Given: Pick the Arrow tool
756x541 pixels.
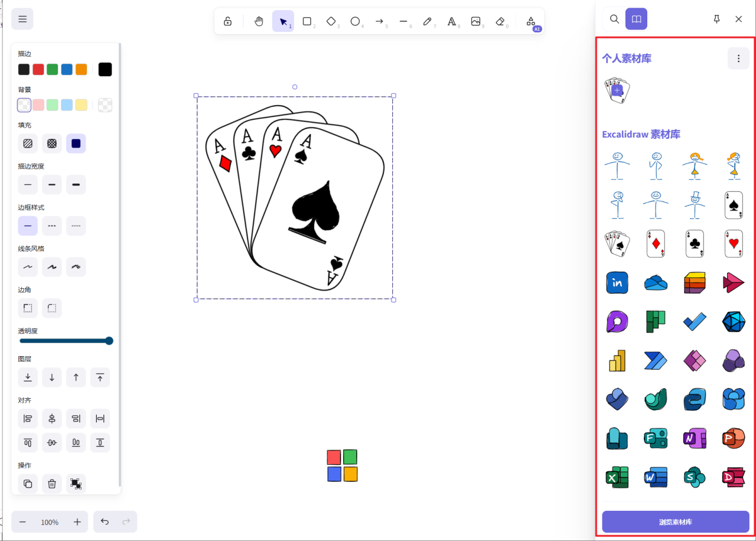Looking at the screenshot, I should tap(380, 21).
